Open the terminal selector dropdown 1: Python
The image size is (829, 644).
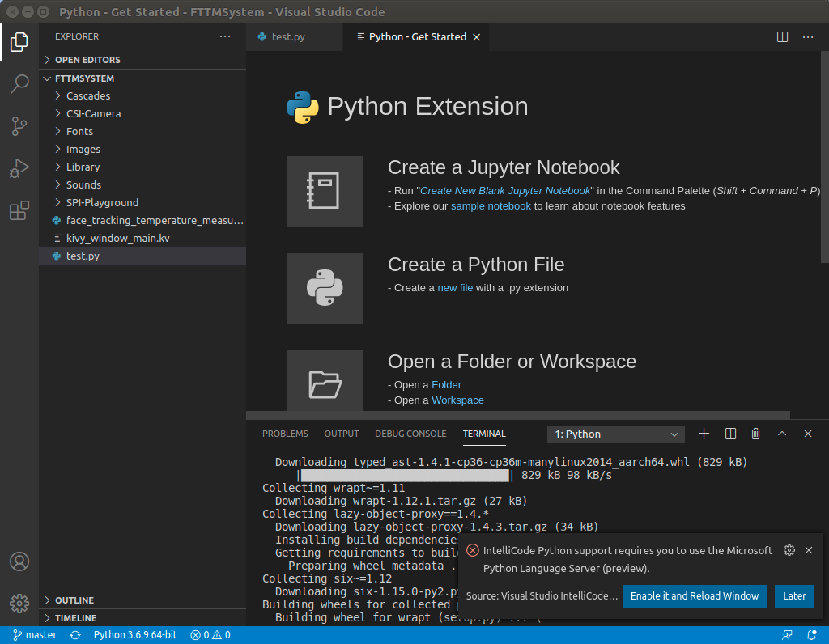(616, 434)
